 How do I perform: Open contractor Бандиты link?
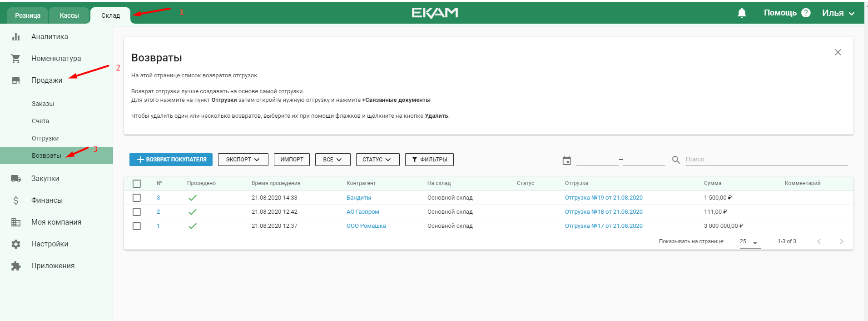coord(359,198)
